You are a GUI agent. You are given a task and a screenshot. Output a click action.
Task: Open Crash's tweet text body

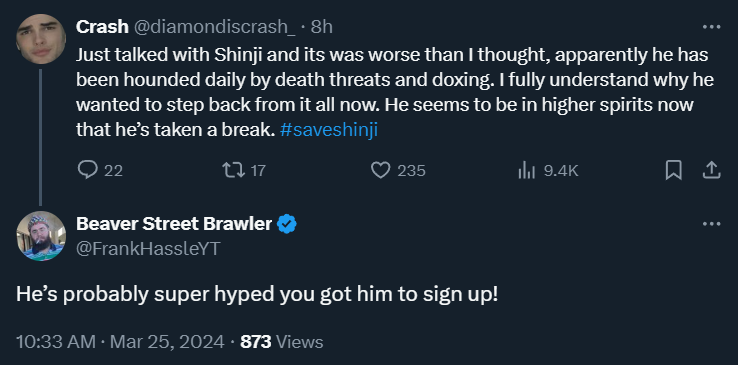coord(394,93)
